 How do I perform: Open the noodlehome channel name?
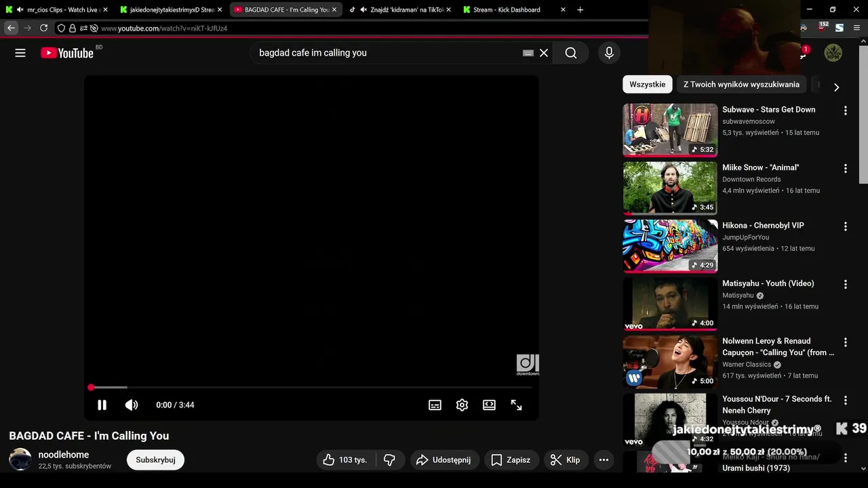pos(64,455)
